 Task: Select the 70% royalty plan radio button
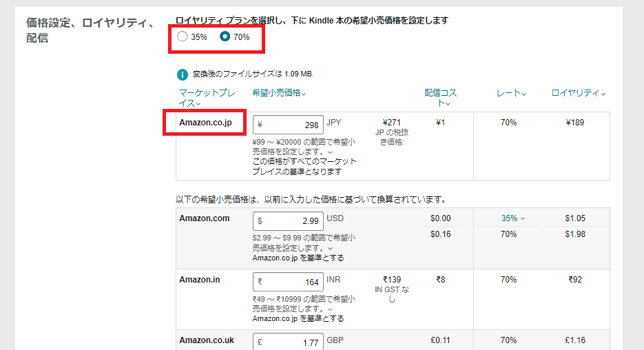click(x=225, y=37)
